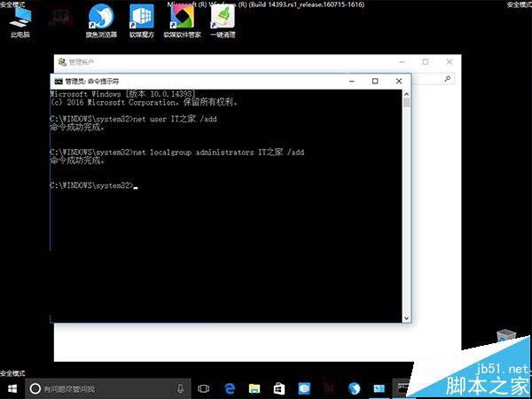The height and width of the screenshot is (399, 532).
Task: Click the blue square app icon next to Store
Action: tap(304, 389)
